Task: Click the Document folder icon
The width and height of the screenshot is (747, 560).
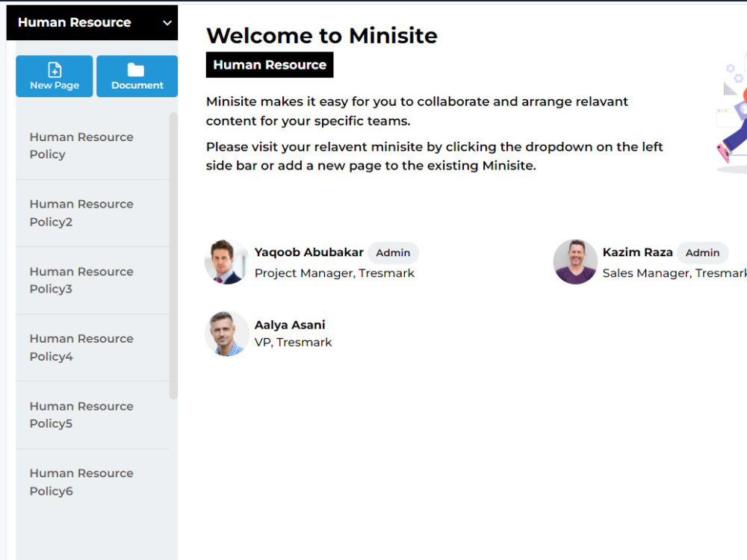Action: coord(137,69)
